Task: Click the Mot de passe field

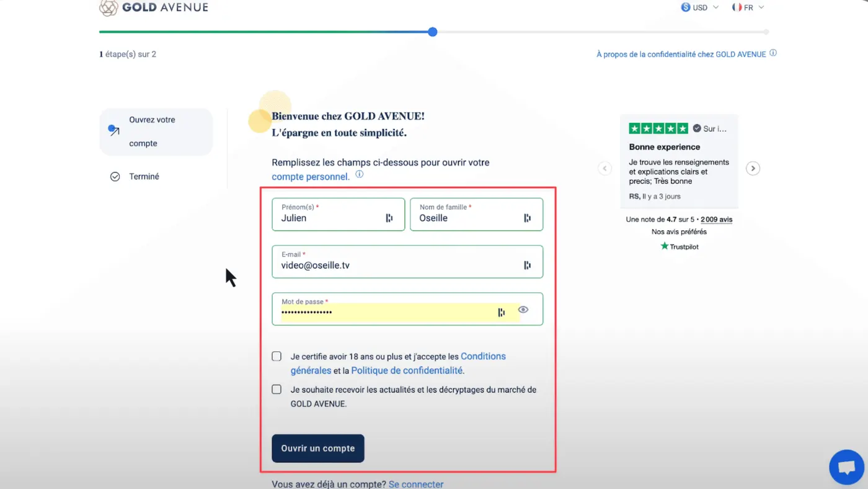Action: click(407, 309)
